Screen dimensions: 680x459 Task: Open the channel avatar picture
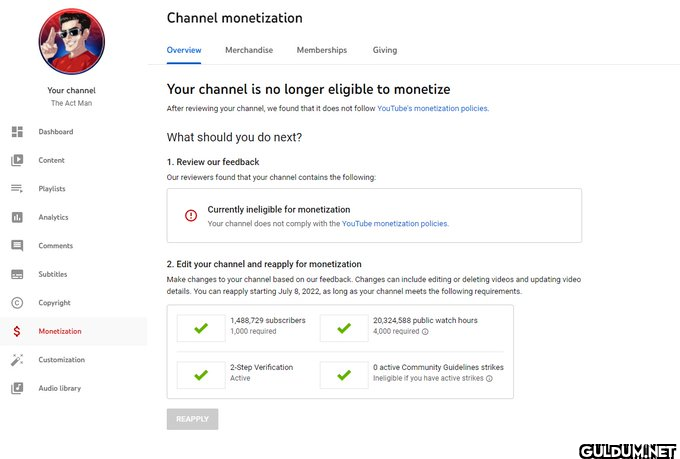[72, 41]
